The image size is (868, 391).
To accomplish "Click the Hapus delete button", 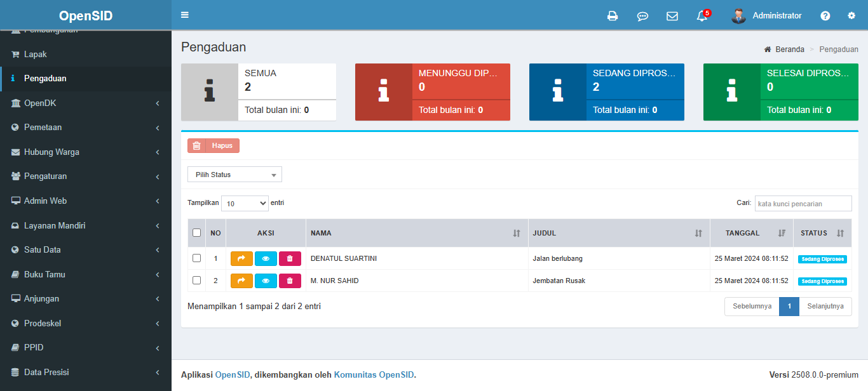I will pos(214,146).
